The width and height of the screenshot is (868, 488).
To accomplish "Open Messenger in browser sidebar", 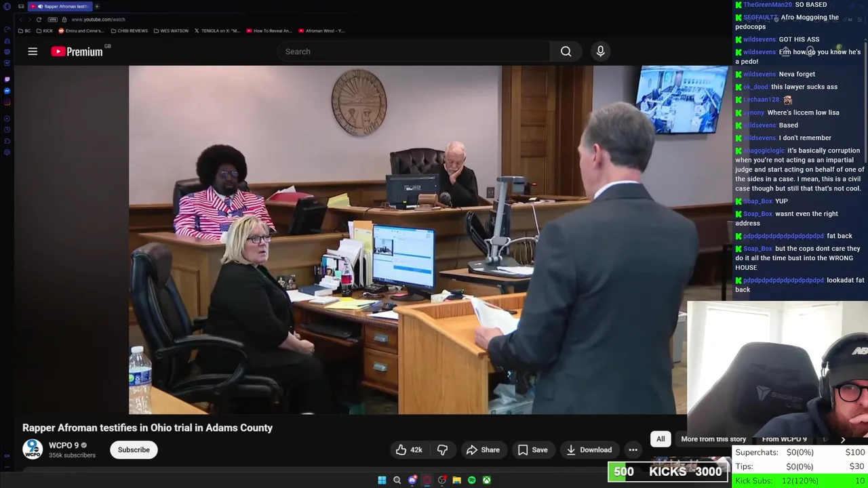I will [7, 91].
